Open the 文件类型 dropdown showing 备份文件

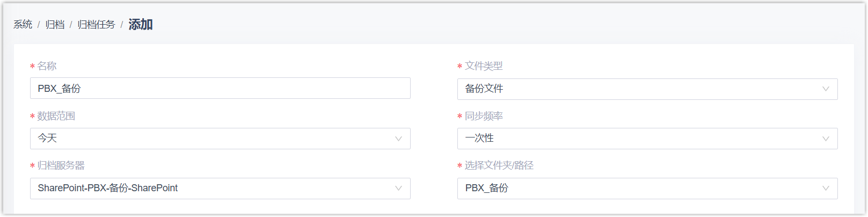639,89
